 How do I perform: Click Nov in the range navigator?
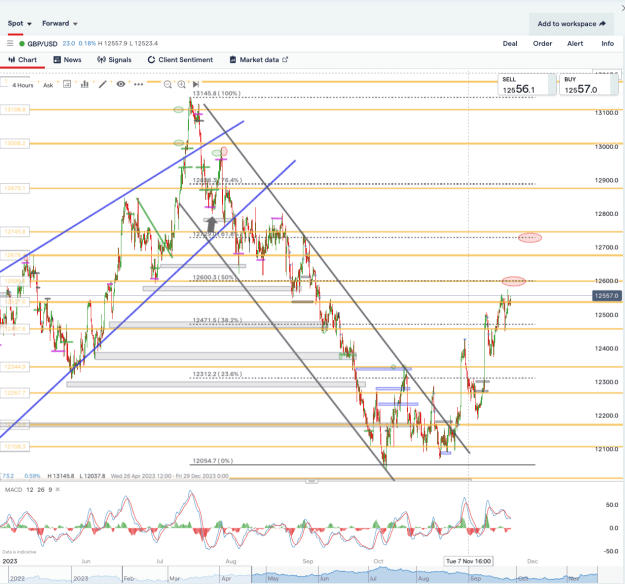pos(573,578)
